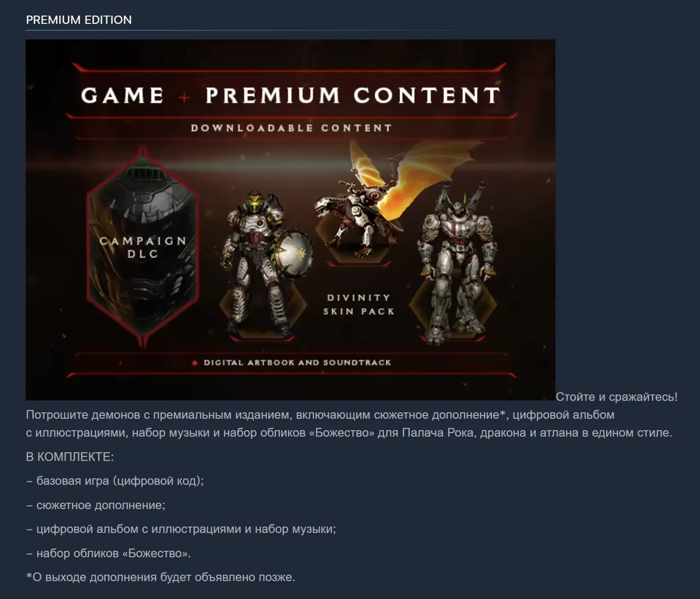Click the GAME title text in banner
Viewport: 700px width, 599px height.
point(122,95)
